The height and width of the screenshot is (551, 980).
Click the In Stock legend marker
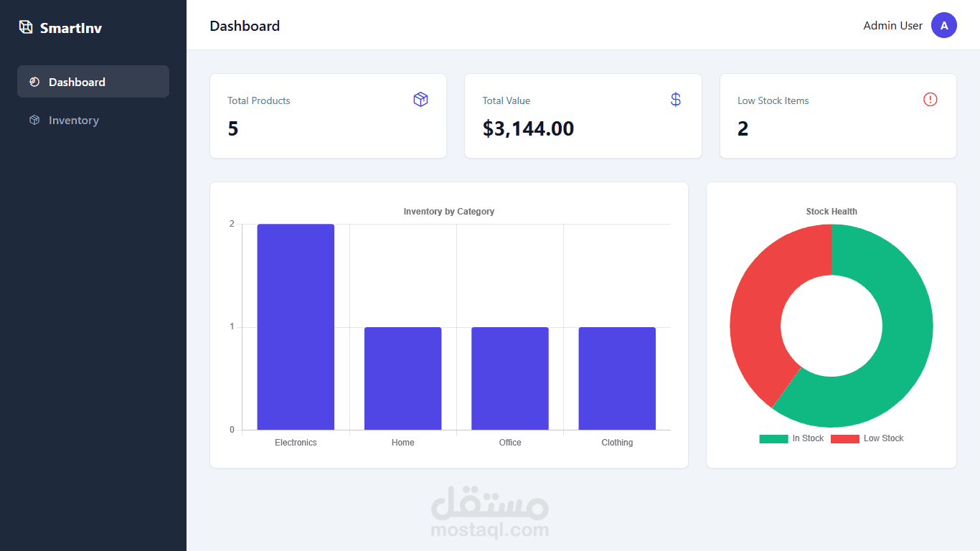[773, 438]
